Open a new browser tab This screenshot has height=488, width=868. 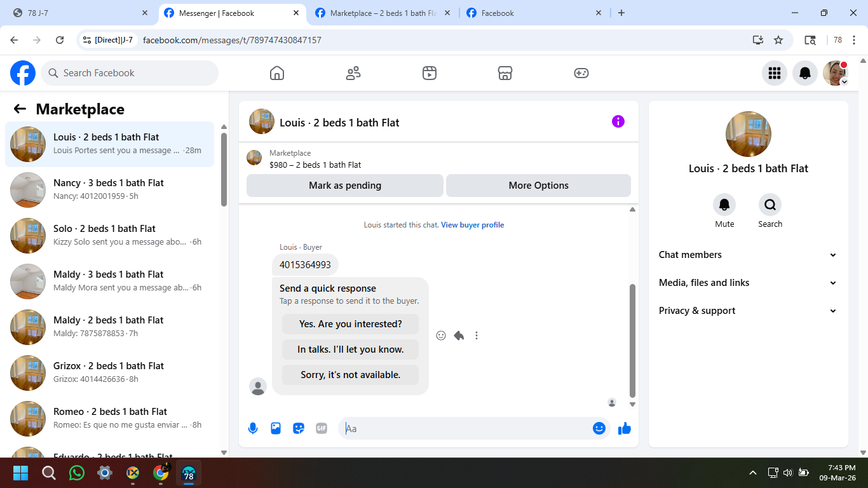pos(621,13)
